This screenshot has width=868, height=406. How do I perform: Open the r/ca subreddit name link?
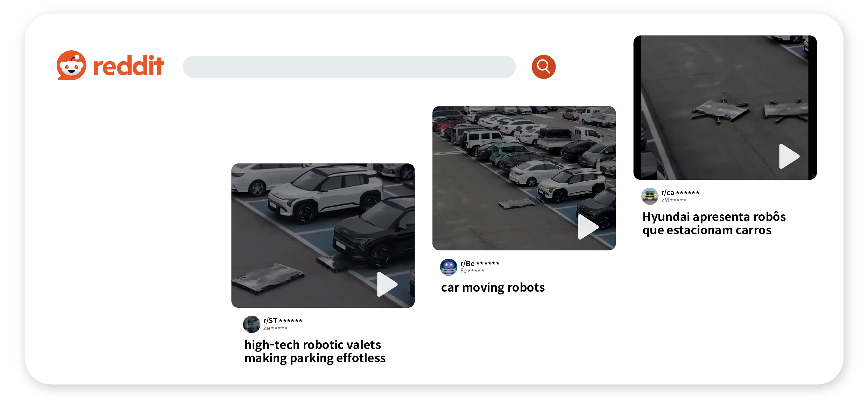coord(680,192)
